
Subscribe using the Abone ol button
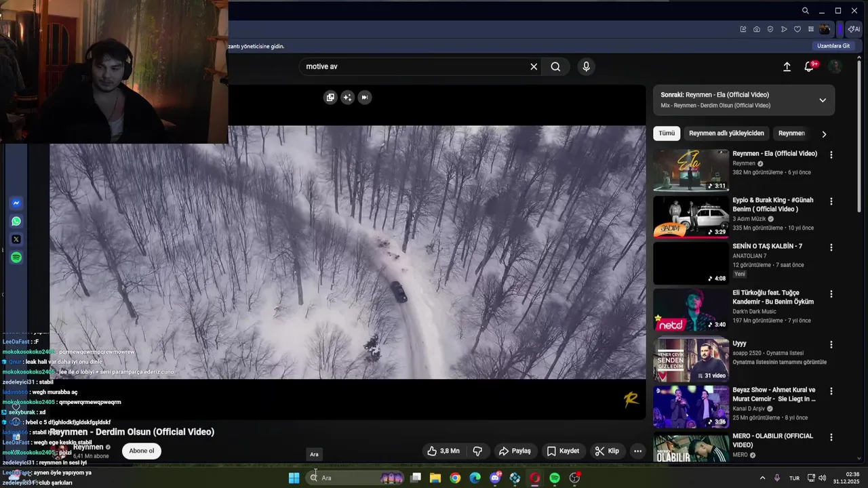[142, 451]
